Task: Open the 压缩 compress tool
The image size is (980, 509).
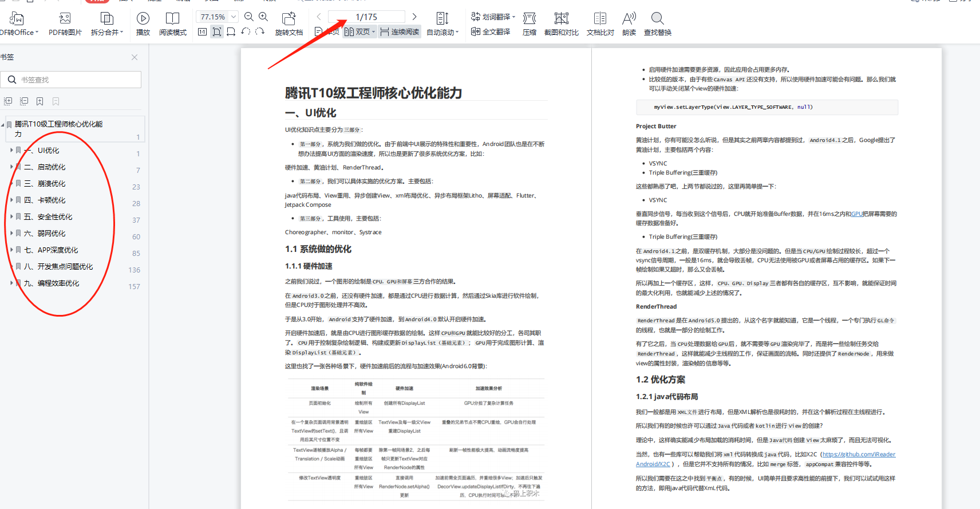Action: [x=529, y=24]
